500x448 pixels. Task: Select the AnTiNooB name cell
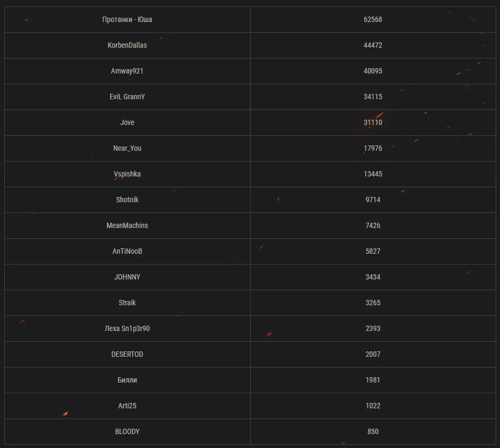[127, 251]
